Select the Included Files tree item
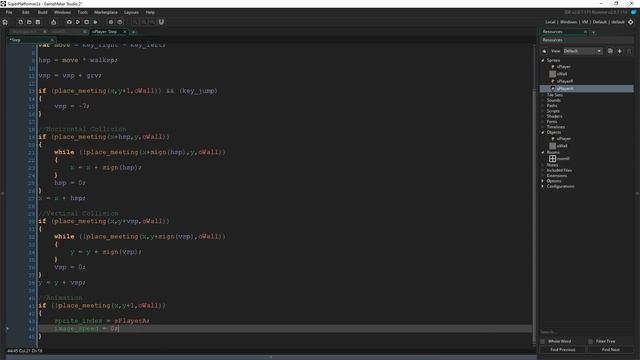The height and width of the screenshot is (360, 640). coord(559,170)
